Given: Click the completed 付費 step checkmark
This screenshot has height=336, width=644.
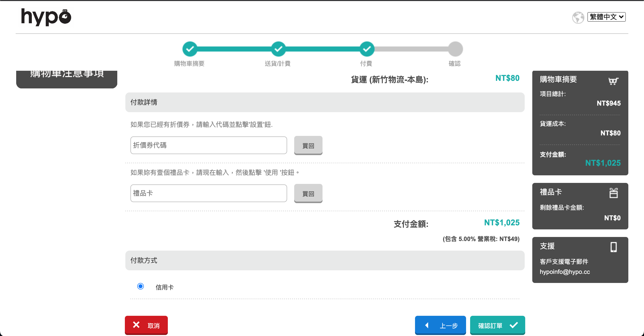Looking at the screenshot, I should point(367,49).
